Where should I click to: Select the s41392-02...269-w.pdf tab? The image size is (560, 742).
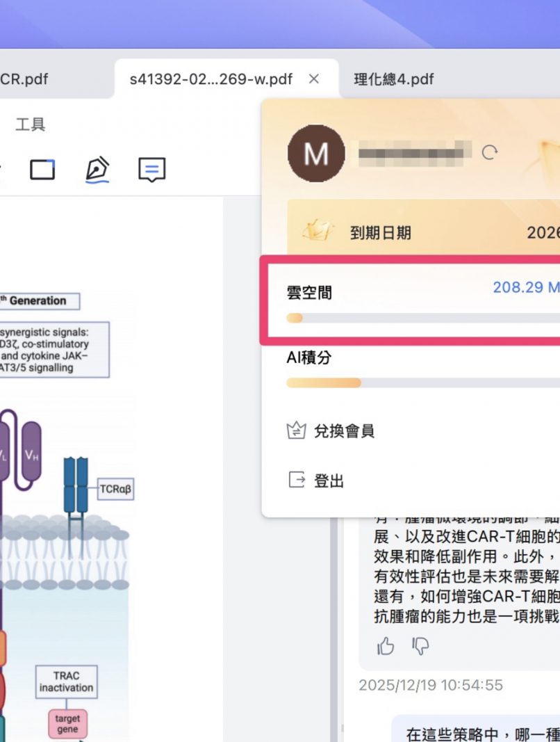pyautogui.click(x=211, y=79)
